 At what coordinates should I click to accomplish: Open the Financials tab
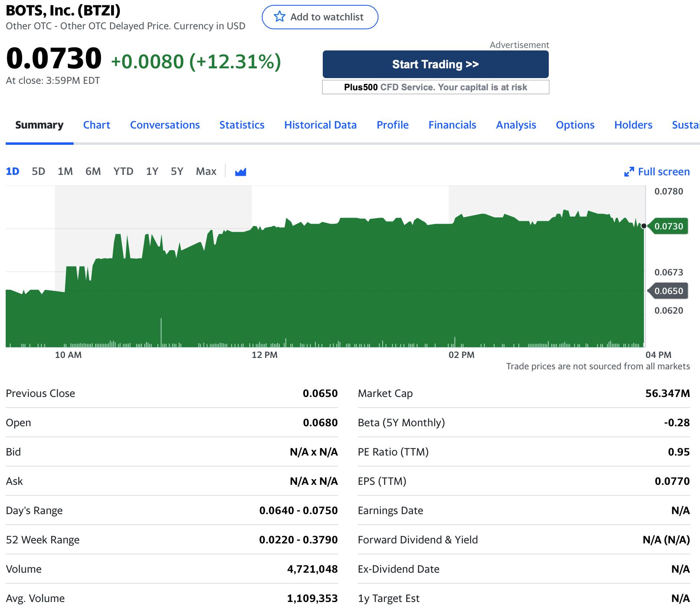click(x=452, y=125)
